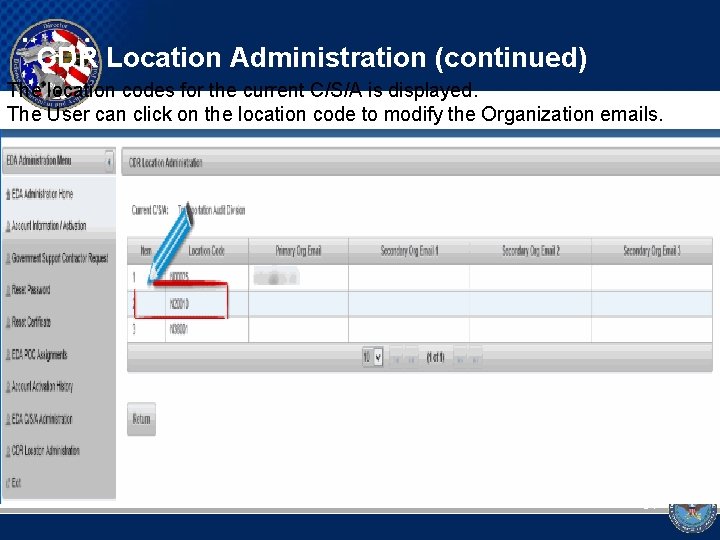Open Account Activation History

tap(42, 387)
